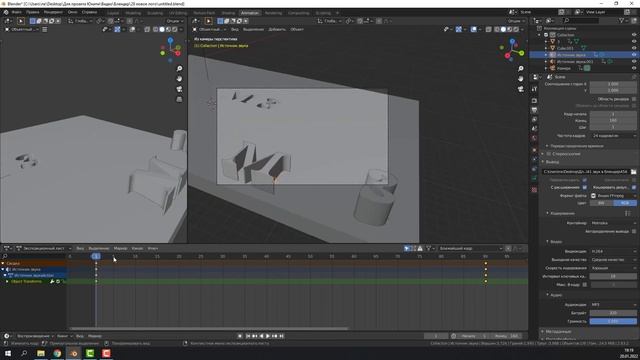Enable the Область рендера checkbox
This screenshot has height=360, width=640.
point(634,99)
